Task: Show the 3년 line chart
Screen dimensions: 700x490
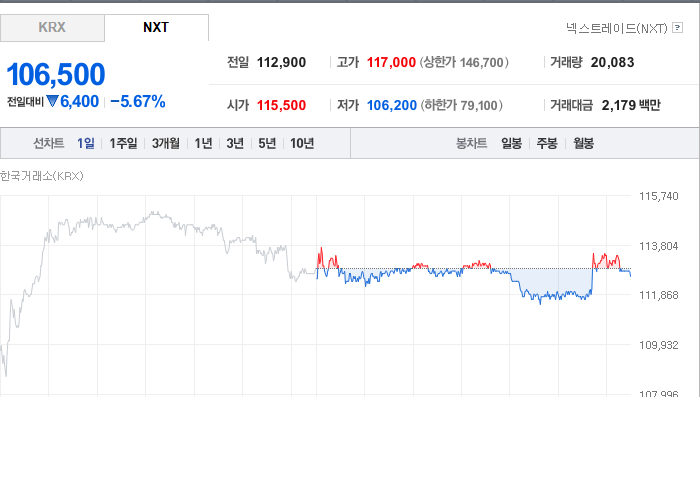Action: tap(235, 143)
